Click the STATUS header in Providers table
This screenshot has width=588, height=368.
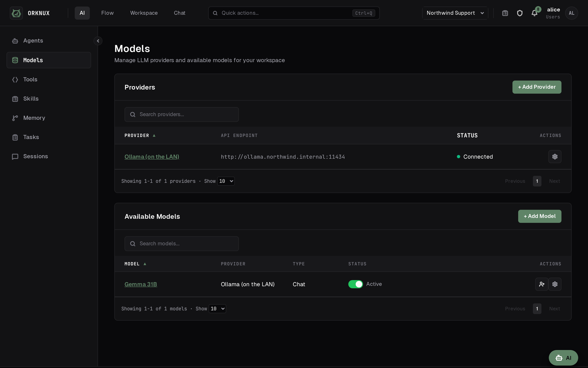tap(467, 136)
